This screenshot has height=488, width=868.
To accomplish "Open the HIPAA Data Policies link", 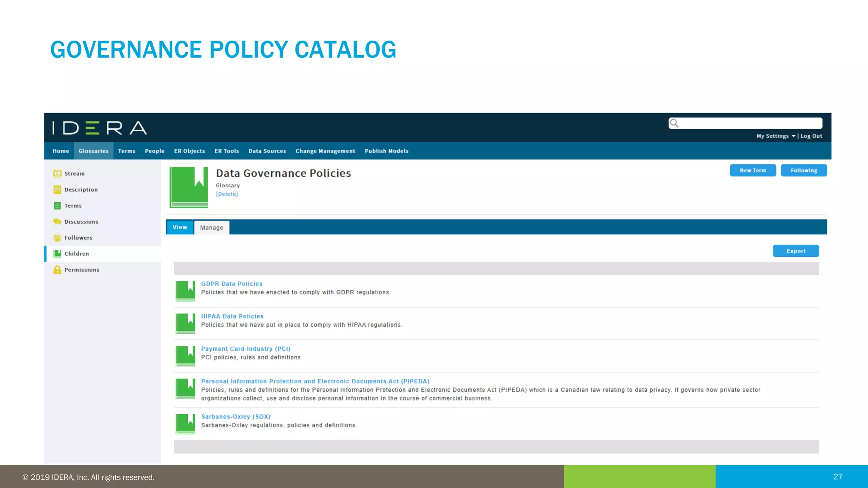I will pyautogui.click(x=232, y=316).
